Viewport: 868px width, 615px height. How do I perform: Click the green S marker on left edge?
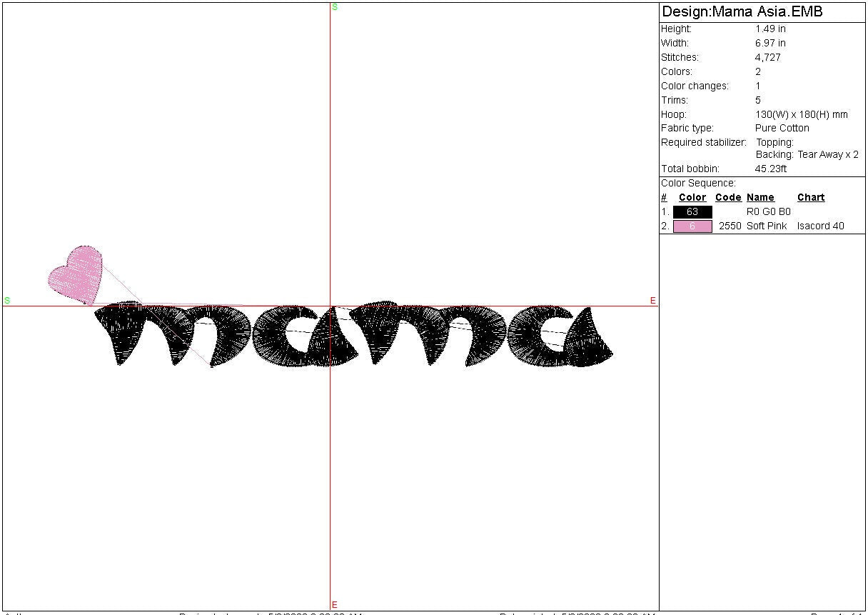point(7,301)
